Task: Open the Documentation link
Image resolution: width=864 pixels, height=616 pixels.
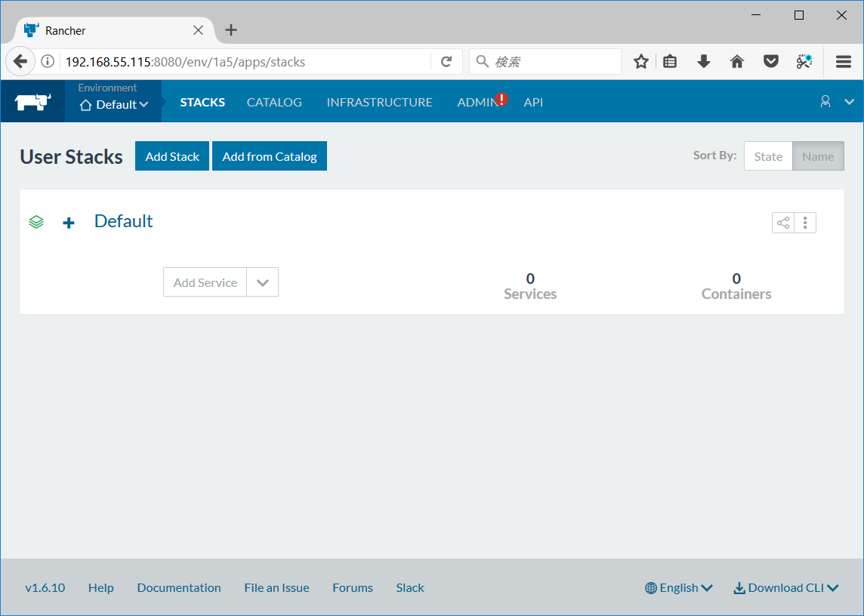Action: coord(179,588)
